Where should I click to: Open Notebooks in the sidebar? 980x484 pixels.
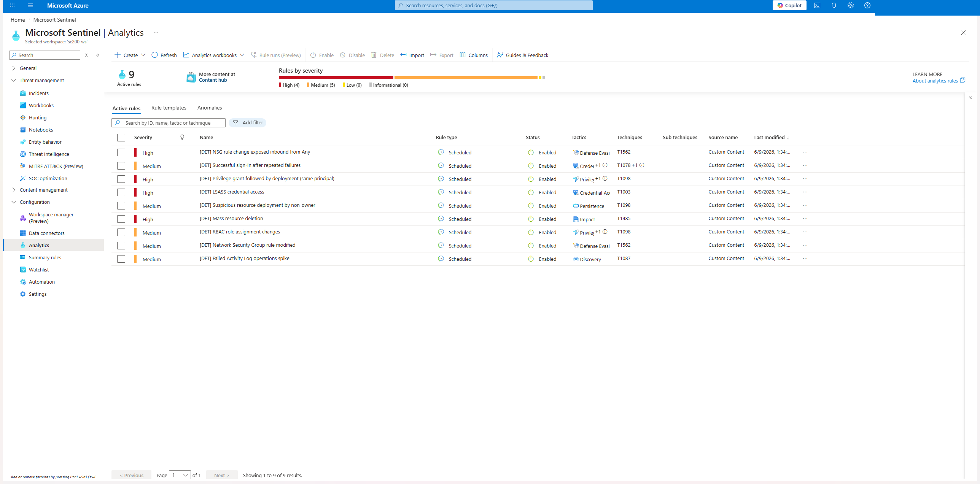pyautogui.click(x=41, y=130)
